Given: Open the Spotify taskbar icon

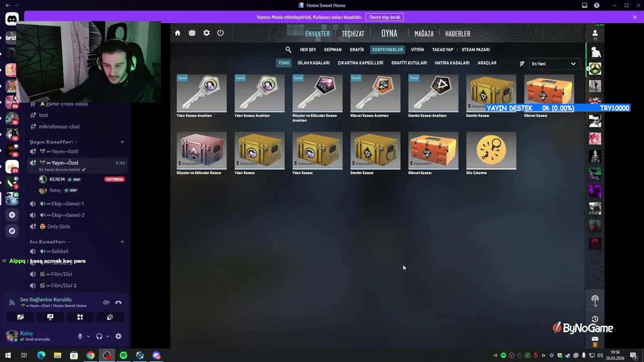Looking at the screenshot, I should pyautogui.click(x=123, y=355).
